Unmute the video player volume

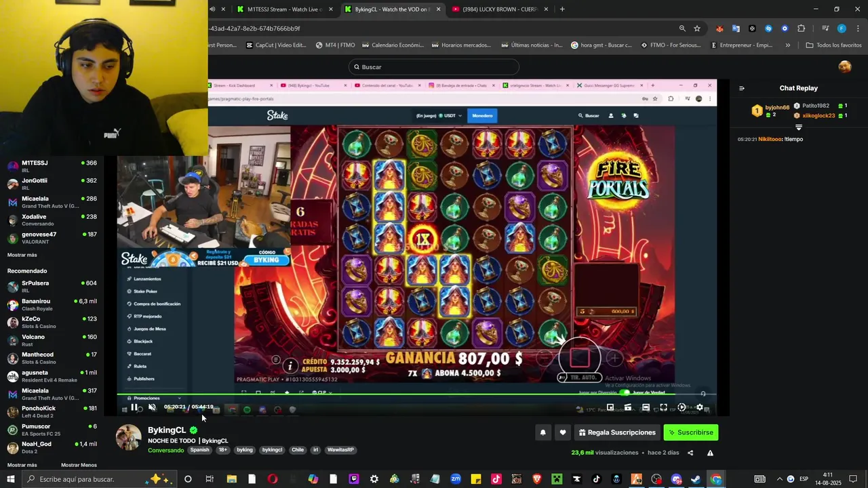click(x=152, y=407)
